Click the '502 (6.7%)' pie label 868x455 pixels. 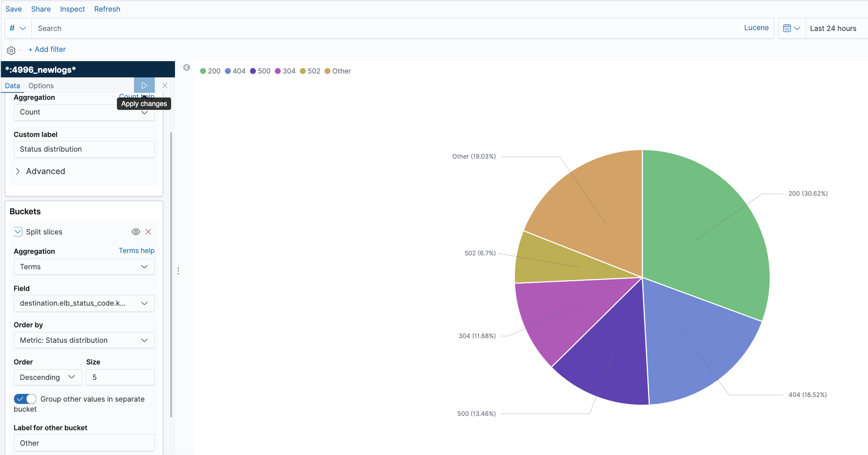pyautogui.click(x=480, y=253)
